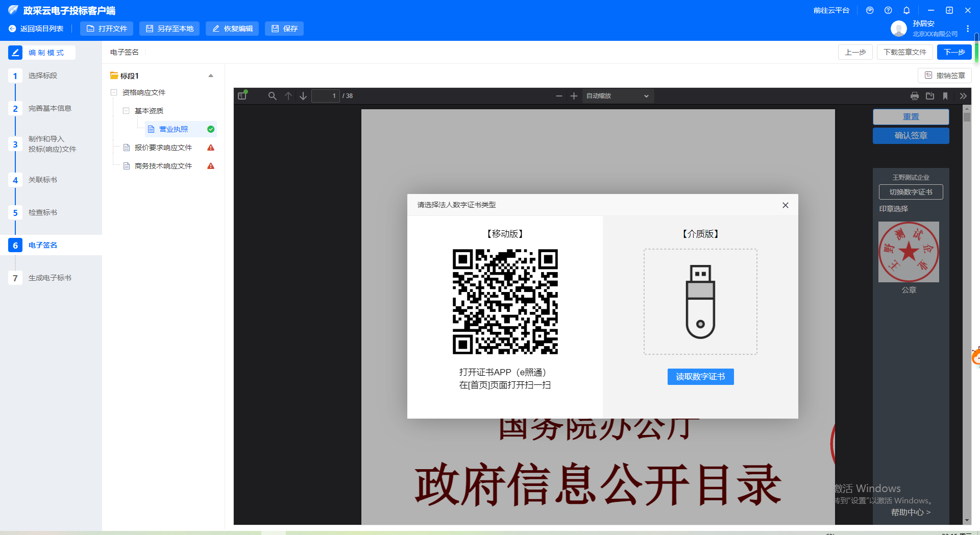The height and width of the screenshot is (535, 980).
Task: Select step 5 检查标书
Action: (43, 212)
